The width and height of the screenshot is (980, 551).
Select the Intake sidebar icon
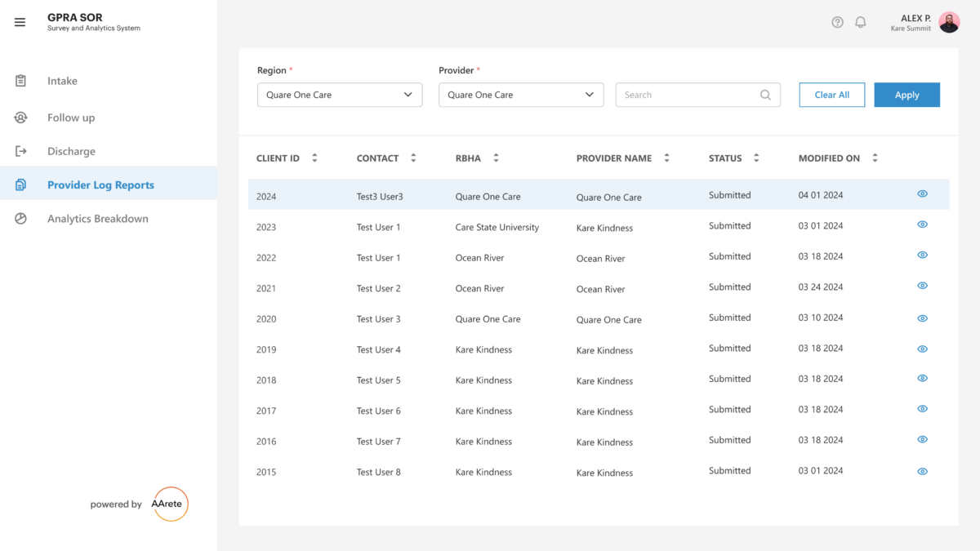tap(20, 80)
